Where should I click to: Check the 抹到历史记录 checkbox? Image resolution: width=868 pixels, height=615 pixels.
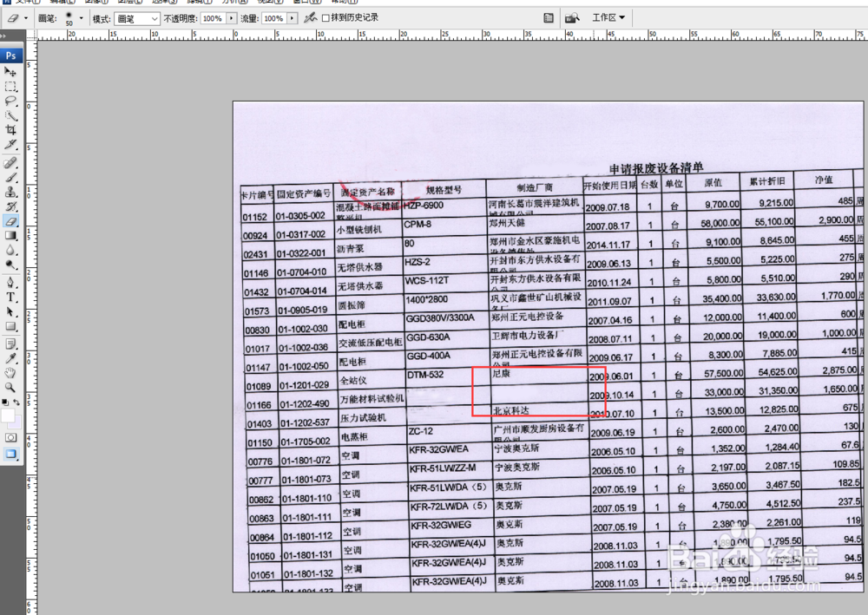click(325, 18)
